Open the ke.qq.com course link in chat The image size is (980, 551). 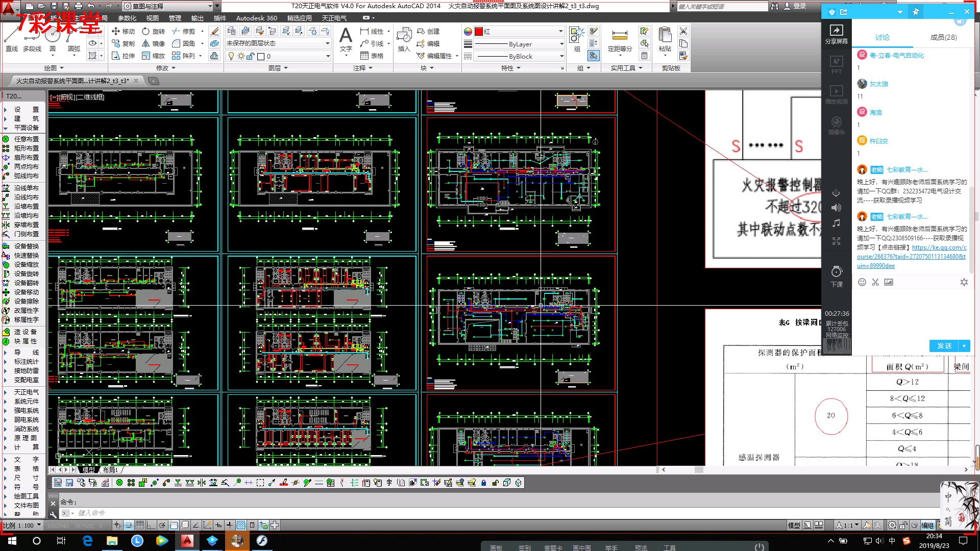pos(912,257)
